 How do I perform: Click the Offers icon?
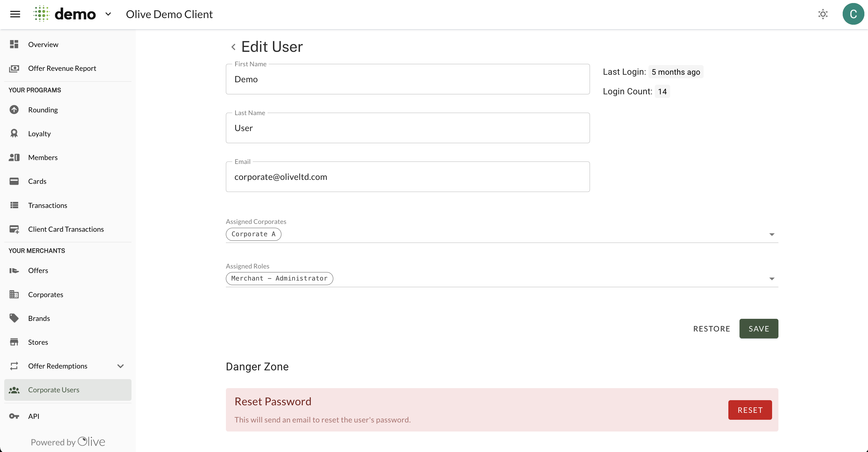(14, 271)
